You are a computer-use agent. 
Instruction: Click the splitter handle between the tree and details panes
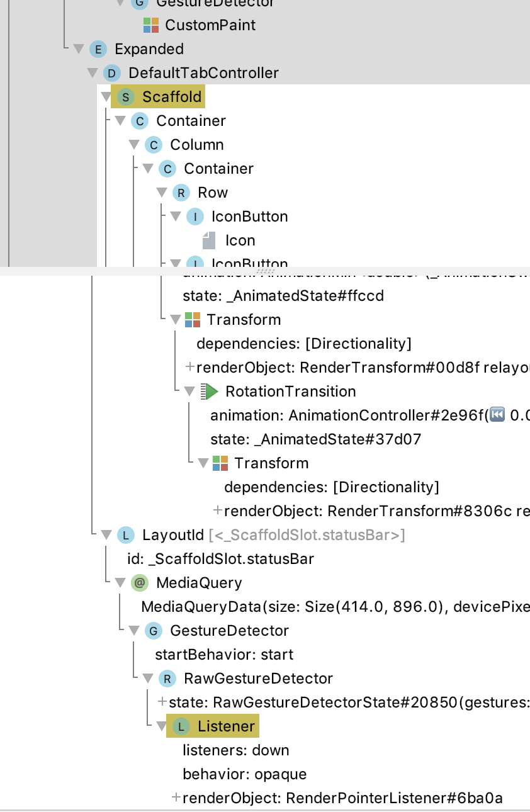pyautogui.click(x=265, y=271)
